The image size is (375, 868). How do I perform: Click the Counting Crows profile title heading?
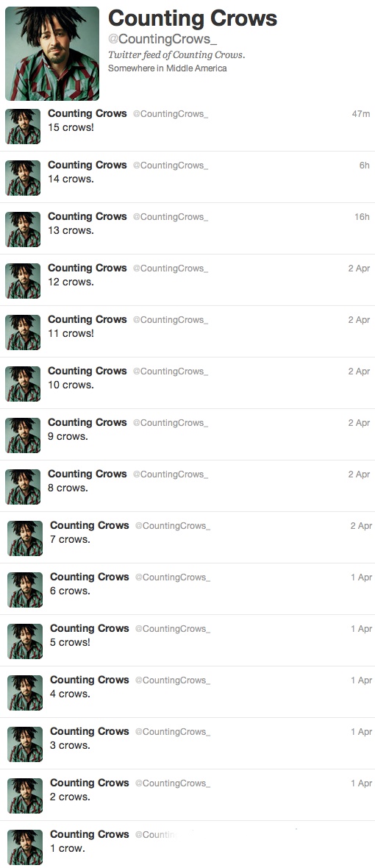tap(193, 18)
